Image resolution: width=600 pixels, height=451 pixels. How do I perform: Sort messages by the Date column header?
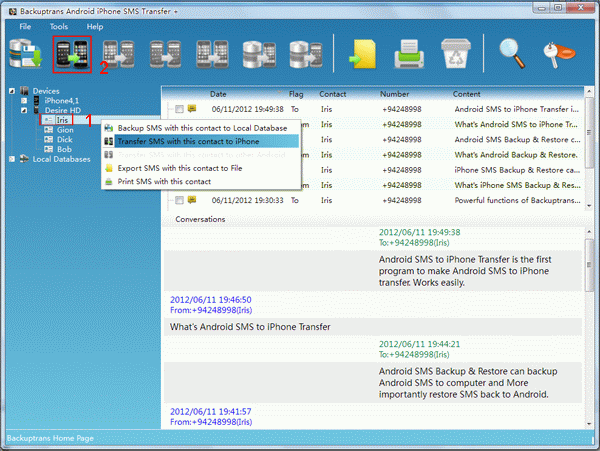(218, 94)
